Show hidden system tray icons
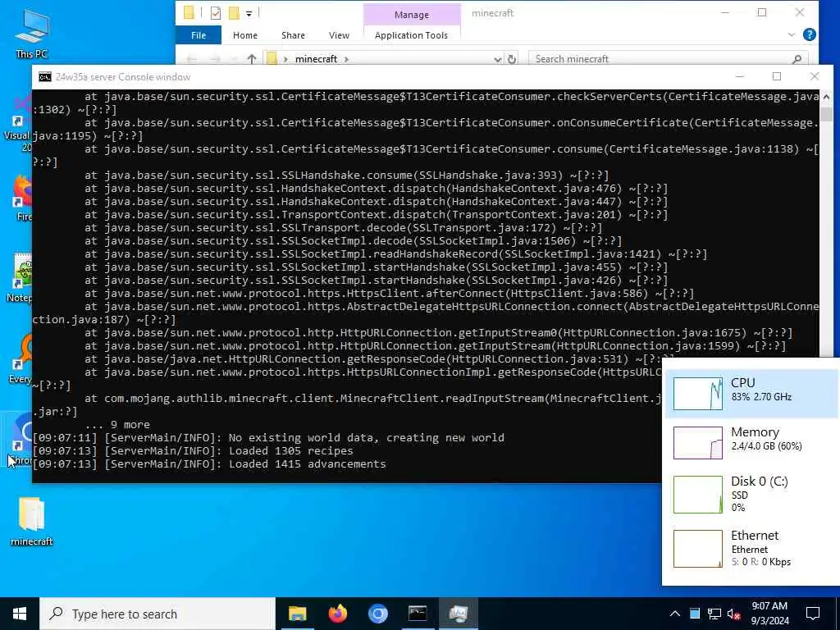 [x=675, y=614]
